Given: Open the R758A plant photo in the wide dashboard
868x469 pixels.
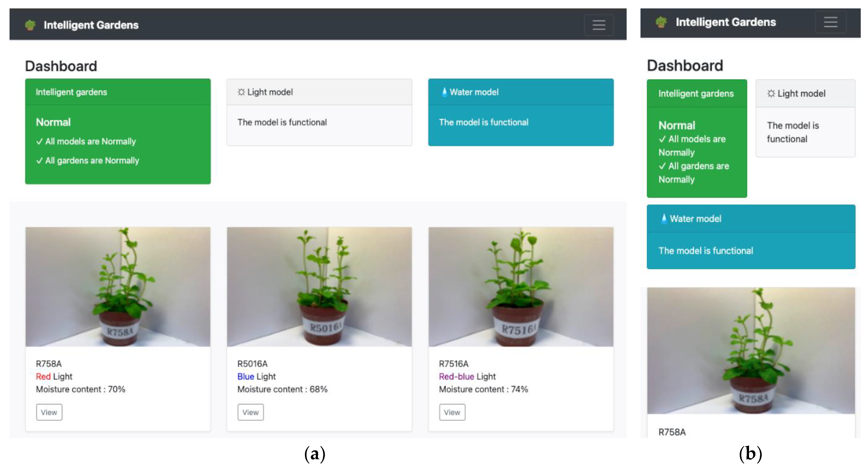Looking at the screenshot, I should click(118, 287).
